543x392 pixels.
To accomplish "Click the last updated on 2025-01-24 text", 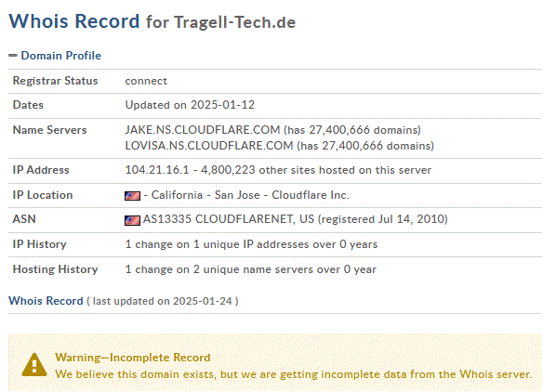I will click(x=163, y=301).
